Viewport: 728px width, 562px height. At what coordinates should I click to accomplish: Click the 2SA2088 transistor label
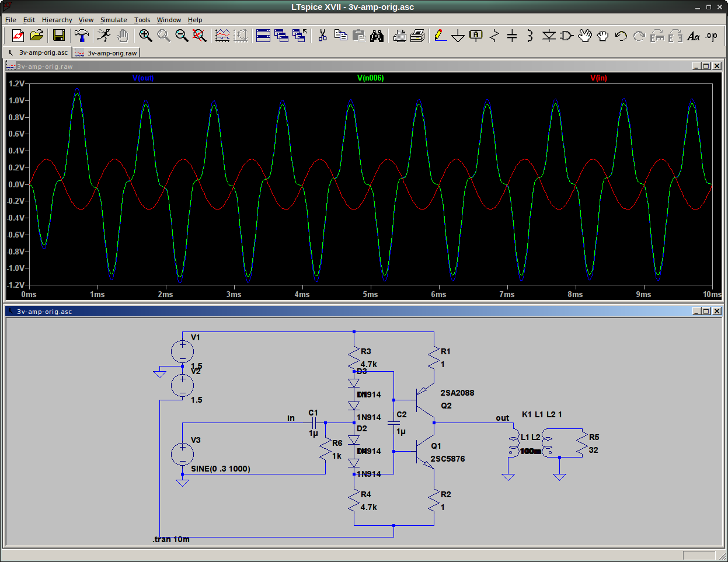(x=457, y=393)
